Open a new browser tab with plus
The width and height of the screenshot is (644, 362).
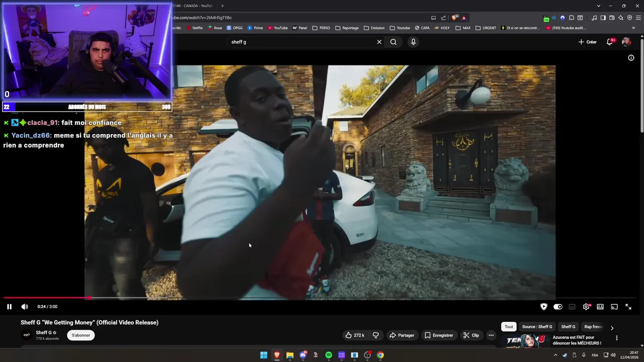coord(222,6)
